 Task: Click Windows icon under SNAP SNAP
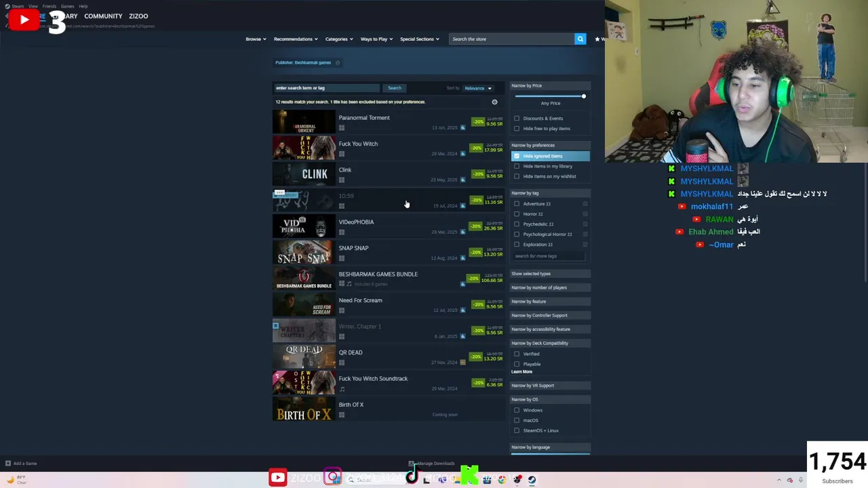coord(342,258)
